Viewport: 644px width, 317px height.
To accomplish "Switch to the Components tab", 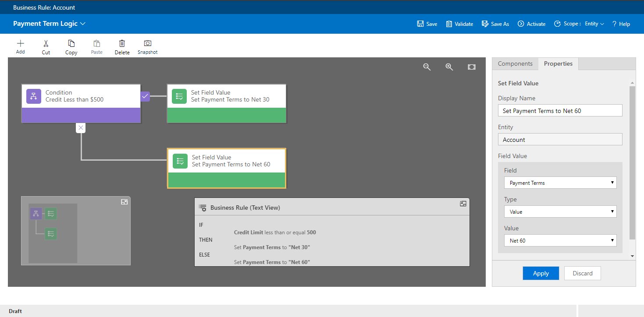I will point(515,64).
